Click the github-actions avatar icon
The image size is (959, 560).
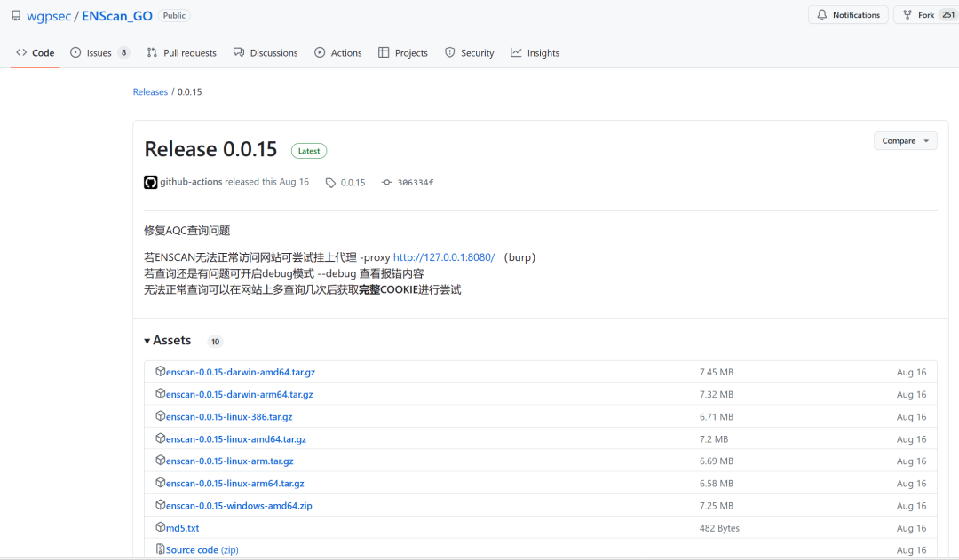tap(150, 182)
